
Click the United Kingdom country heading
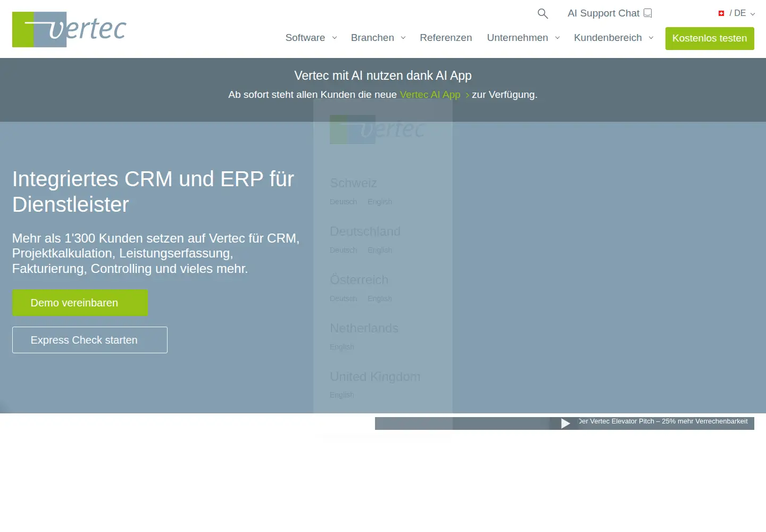375,377
